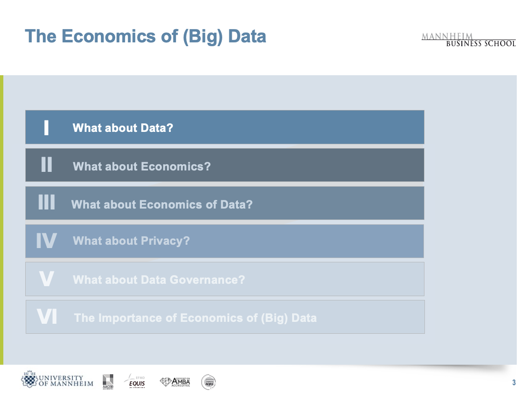The image size is (532, 399).
Task: Open "What about Economics of Data?" section
Action: [x=162, y=204]
